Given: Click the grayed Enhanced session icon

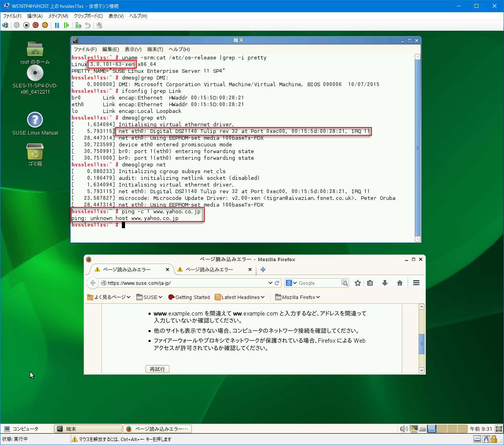Looking at the screenshot, I should [99, 25].
